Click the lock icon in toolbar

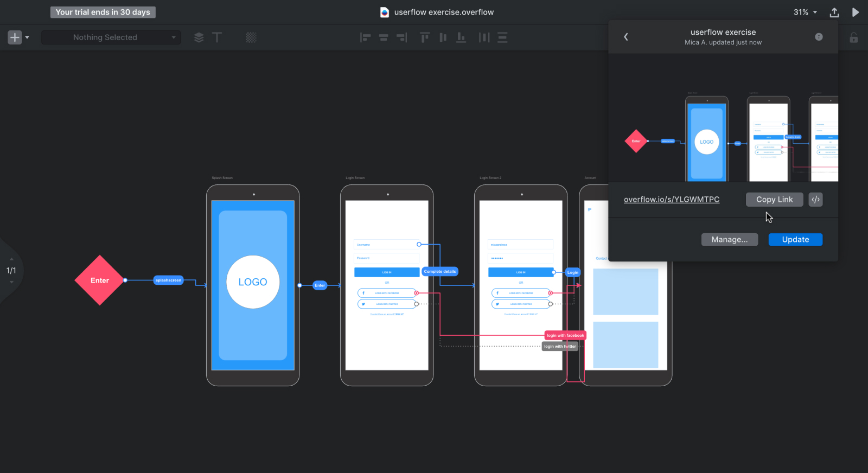coord(854,38)
